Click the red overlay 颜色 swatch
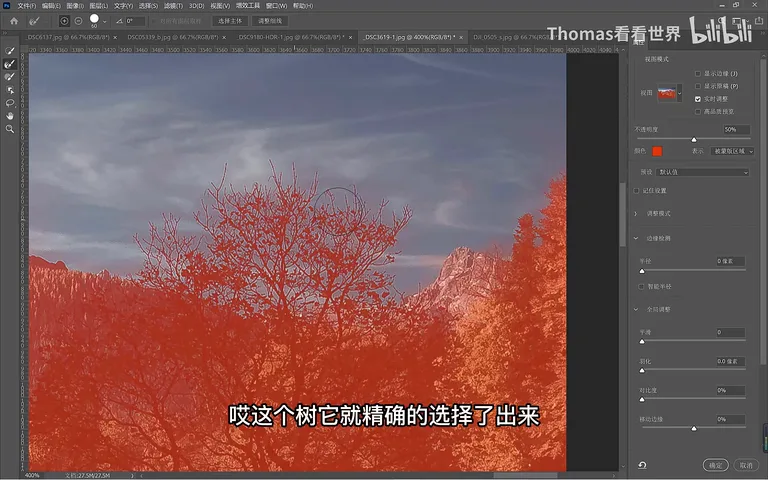The image size is (768, 480). point(657,151)
